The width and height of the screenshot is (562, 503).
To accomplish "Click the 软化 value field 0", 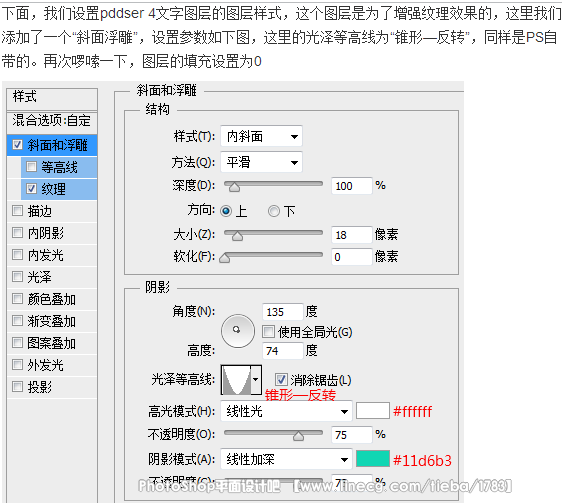I will tap(352, 257).
